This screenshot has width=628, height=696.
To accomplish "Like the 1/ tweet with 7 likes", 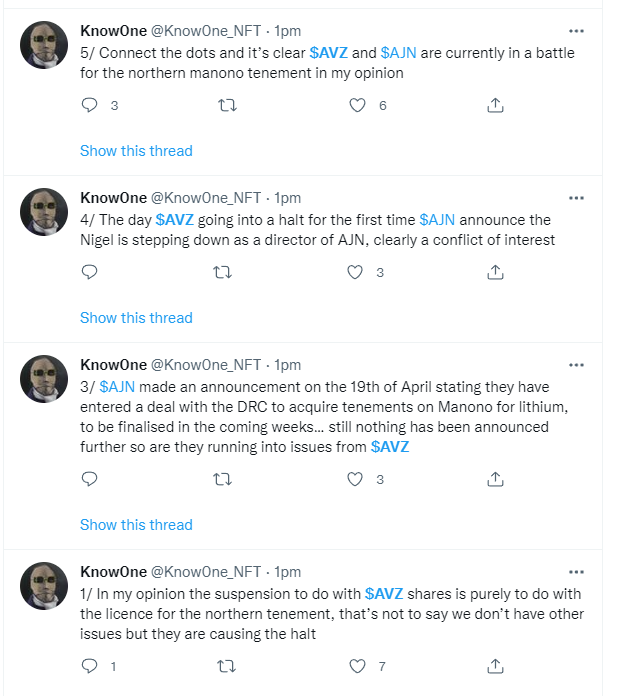I will [357, 666].
